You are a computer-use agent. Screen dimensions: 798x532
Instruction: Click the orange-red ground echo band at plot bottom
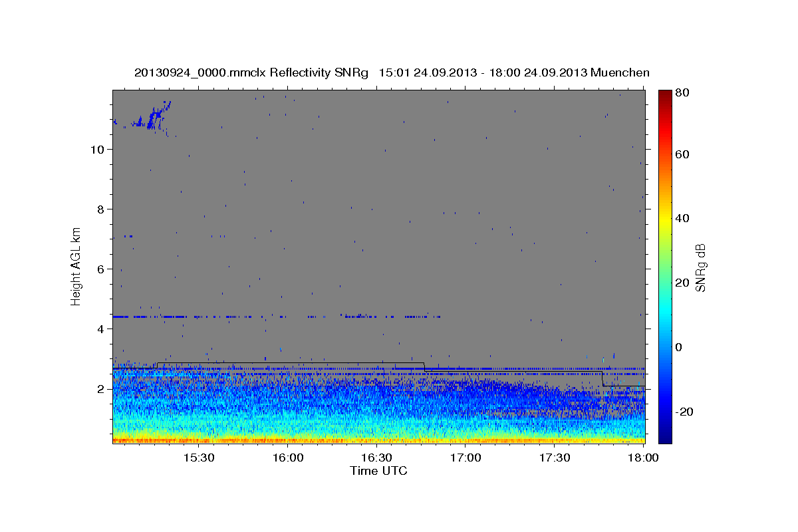[x=378, y=440]
